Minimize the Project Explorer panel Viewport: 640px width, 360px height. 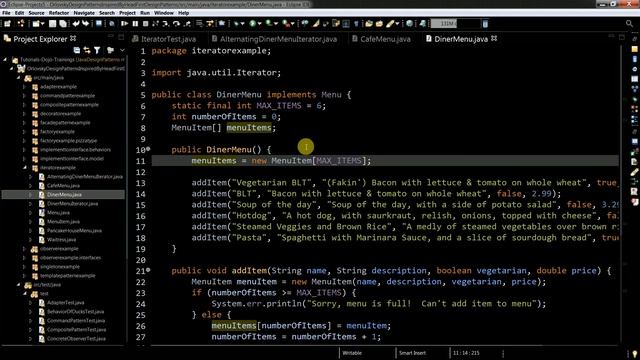tap(111, 37)
